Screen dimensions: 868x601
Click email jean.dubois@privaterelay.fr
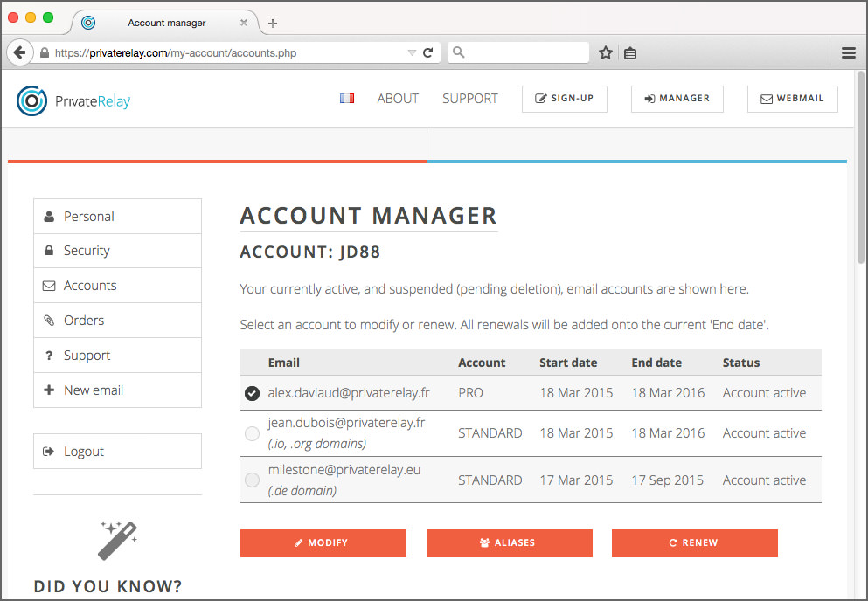(346, 423)
